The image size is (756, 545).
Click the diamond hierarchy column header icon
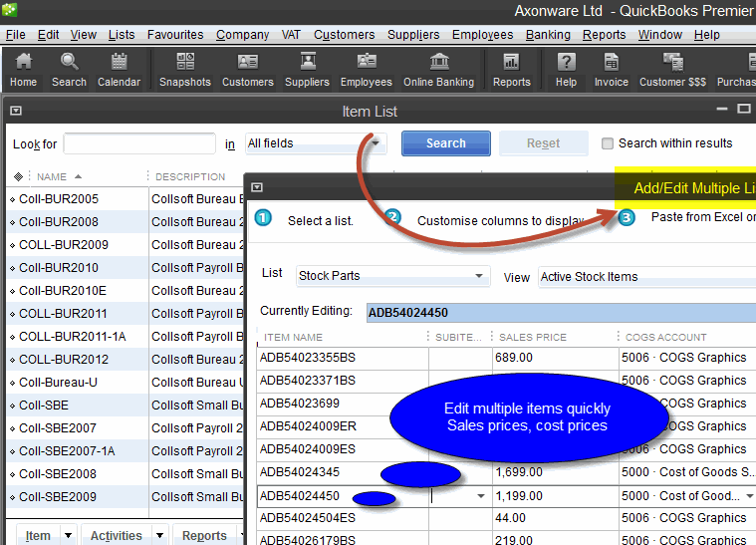(18, 176)
